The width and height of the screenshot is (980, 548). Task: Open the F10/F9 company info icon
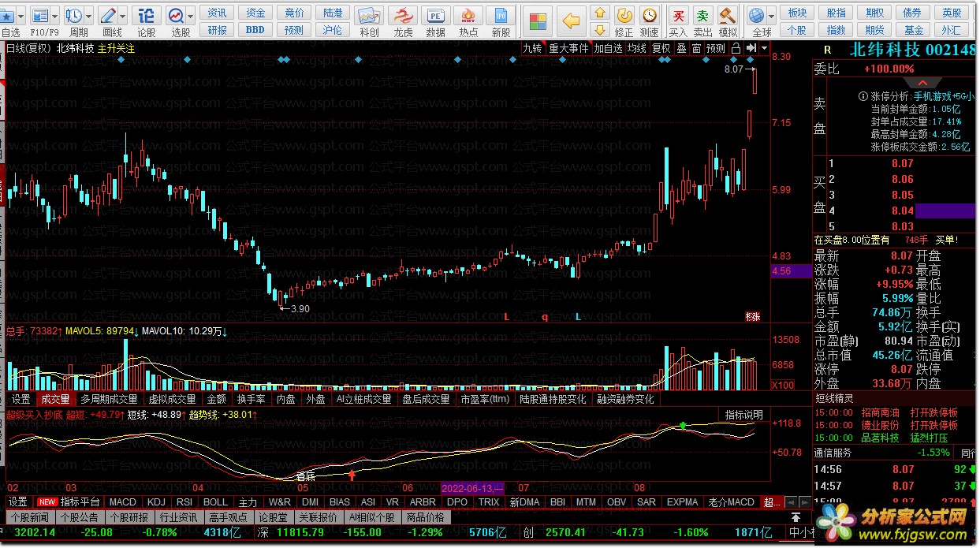(x=40, y=14)
